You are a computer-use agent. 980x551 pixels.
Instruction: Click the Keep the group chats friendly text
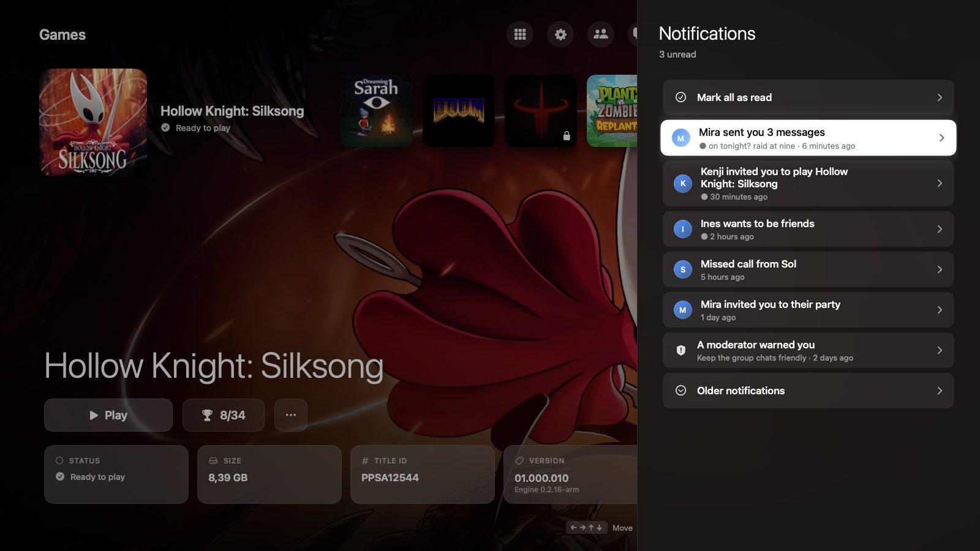point(752,358)
